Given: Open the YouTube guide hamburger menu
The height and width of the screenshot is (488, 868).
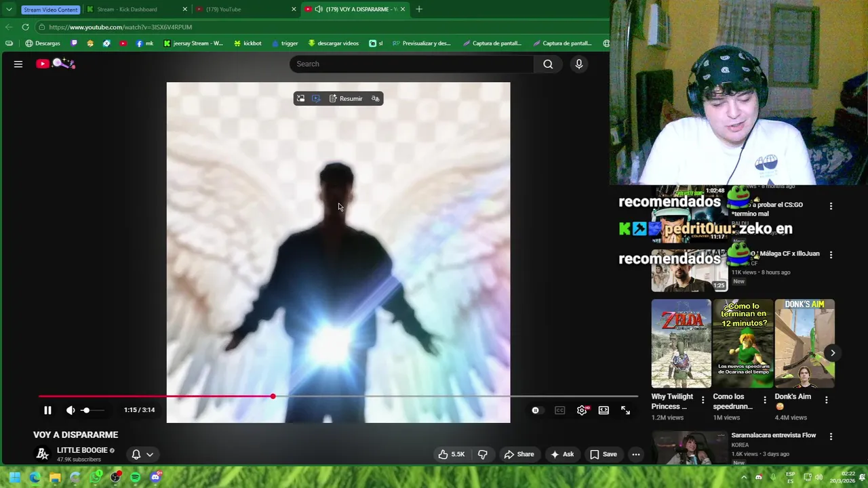Looking at the screenshot, I should pyautogui.click(x=18, y=64).
